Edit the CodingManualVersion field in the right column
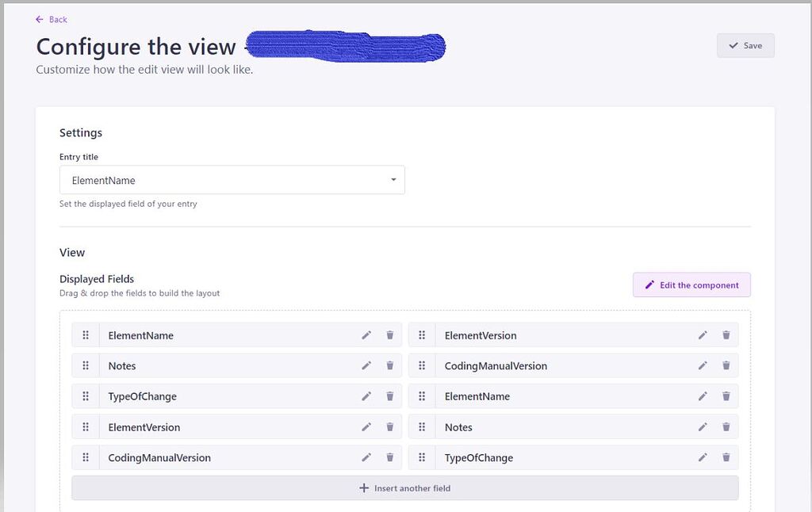The height and width of the screenshot is (512, 812). 703,365
